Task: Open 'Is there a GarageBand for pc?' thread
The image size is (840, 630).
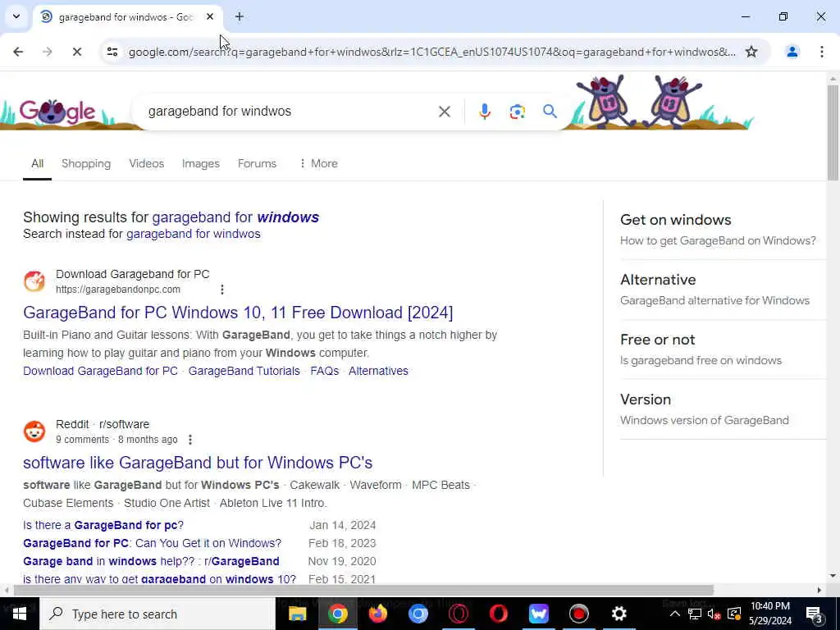Action: pyautogui.click(x=103, y=525)
